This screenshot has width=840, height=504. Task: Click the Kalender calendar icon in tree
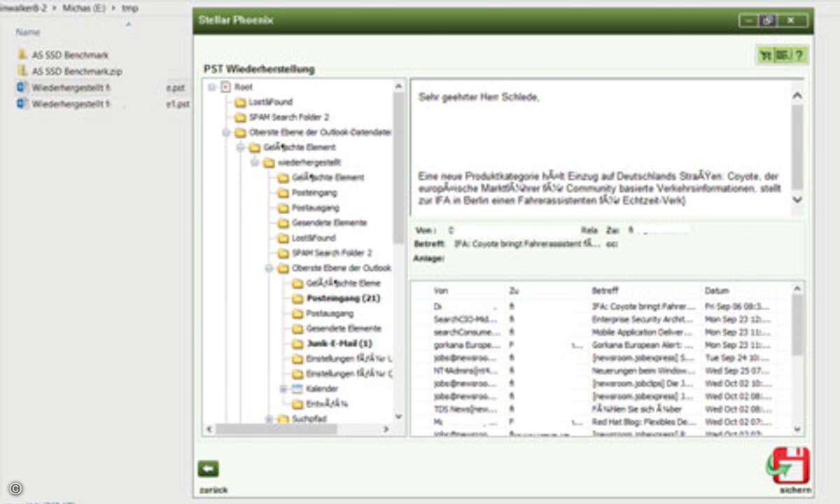click(297, 388)
